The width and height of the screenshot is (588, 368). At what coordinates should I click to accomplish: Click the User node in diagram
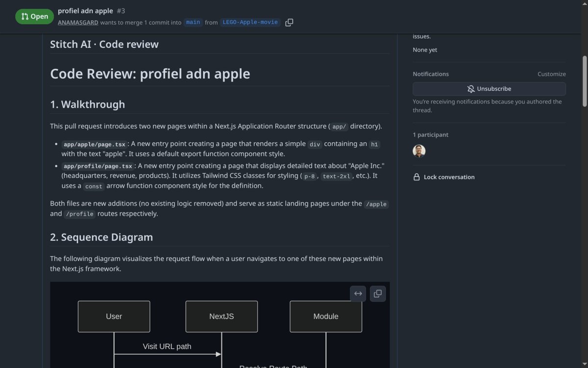114,316
